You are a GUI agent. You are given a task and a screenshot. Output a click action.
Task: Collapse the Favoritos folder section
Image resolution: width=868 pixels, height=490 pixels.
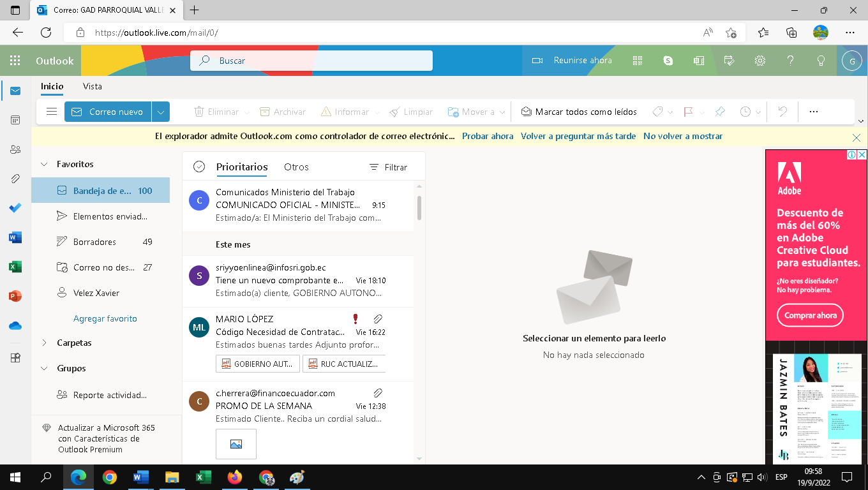[44, 164]
